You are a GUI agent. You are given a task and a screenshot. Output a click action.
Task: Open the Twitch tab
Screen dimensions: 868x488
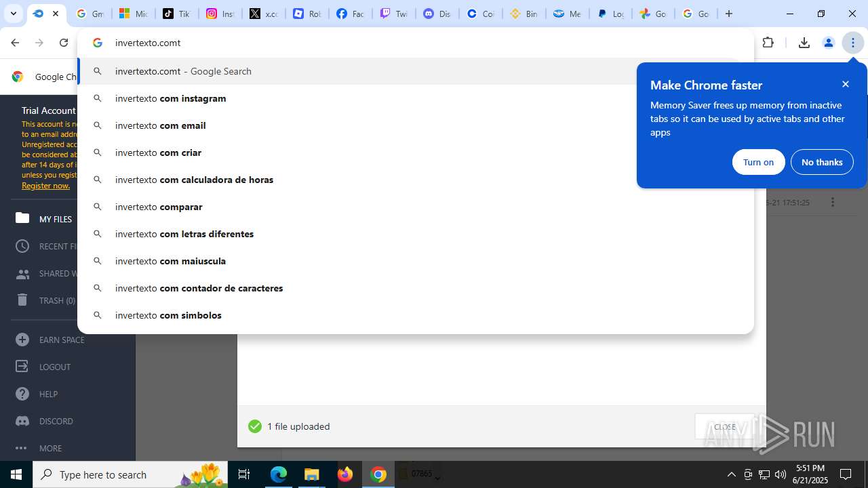[x=393, y=14]
